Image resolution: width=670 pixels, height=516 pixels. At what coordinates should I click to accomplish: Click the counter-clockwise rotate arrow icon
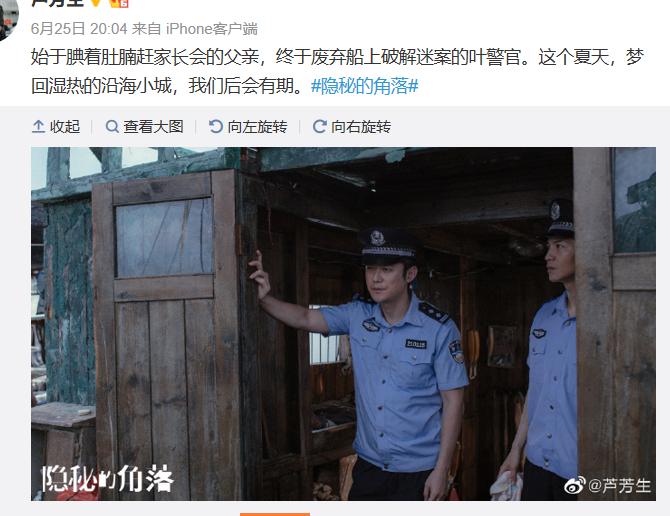pyautogui.click(x=216, y=126)
